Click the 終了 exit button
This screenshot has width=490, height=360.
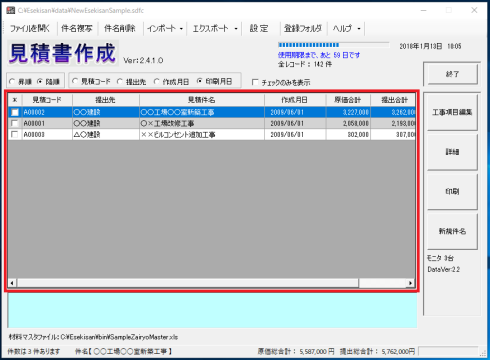coord(452,74)
